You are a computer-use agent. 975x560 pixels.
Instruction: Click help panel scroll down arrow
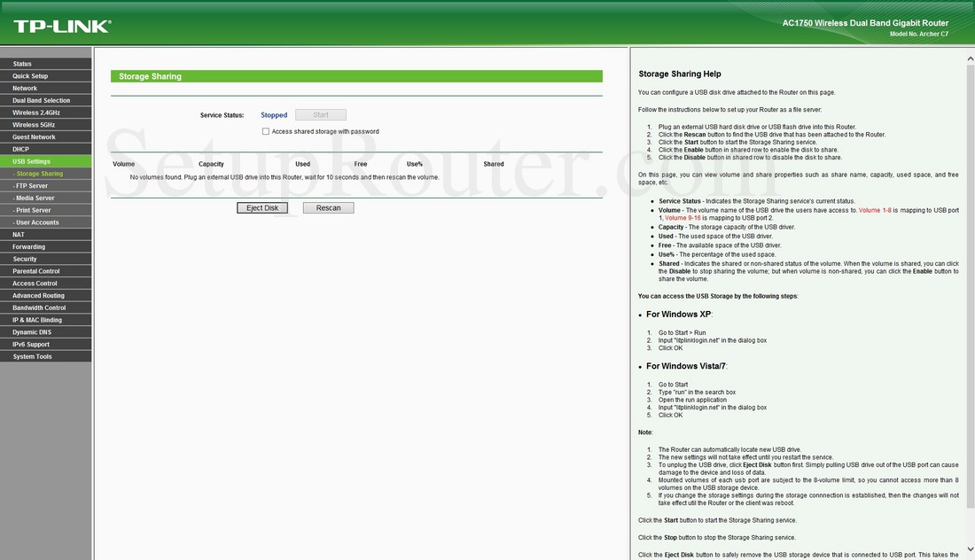tap(970, 550)
